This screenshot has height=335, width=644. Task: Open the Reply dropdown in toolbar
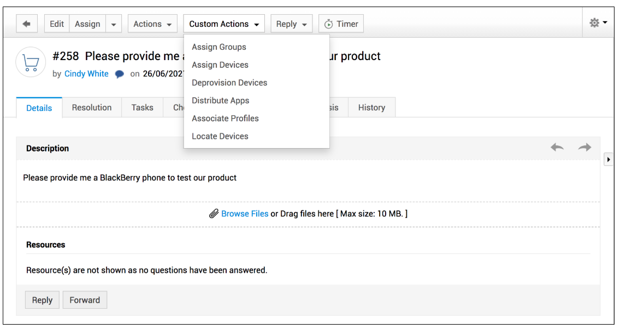click(x=291, y=24)
